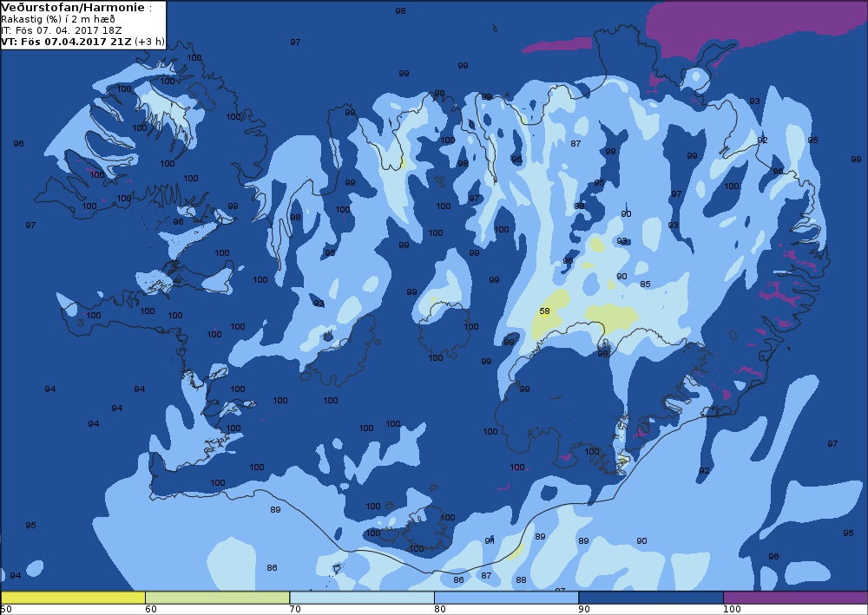Click the 'VT: Fös 07.04.2017 21Z' line
868x615 pixels.
click(x=67, y=42)
